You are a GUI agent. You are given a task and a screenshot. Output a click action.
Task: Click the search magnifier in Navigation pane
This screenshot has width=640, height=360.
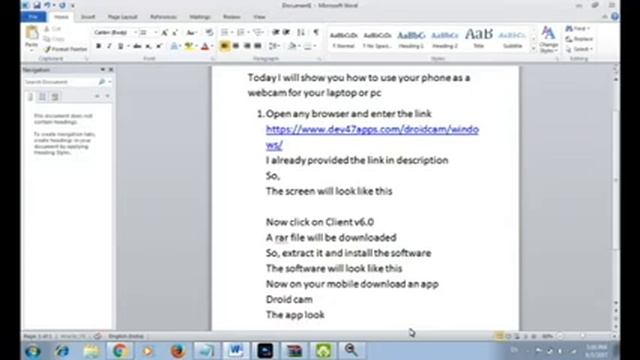102,82
